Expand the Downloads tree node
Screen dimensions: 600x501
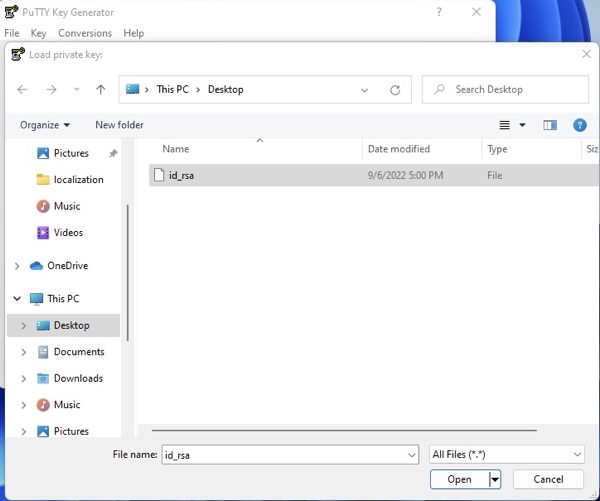click(x=23, y=379)
